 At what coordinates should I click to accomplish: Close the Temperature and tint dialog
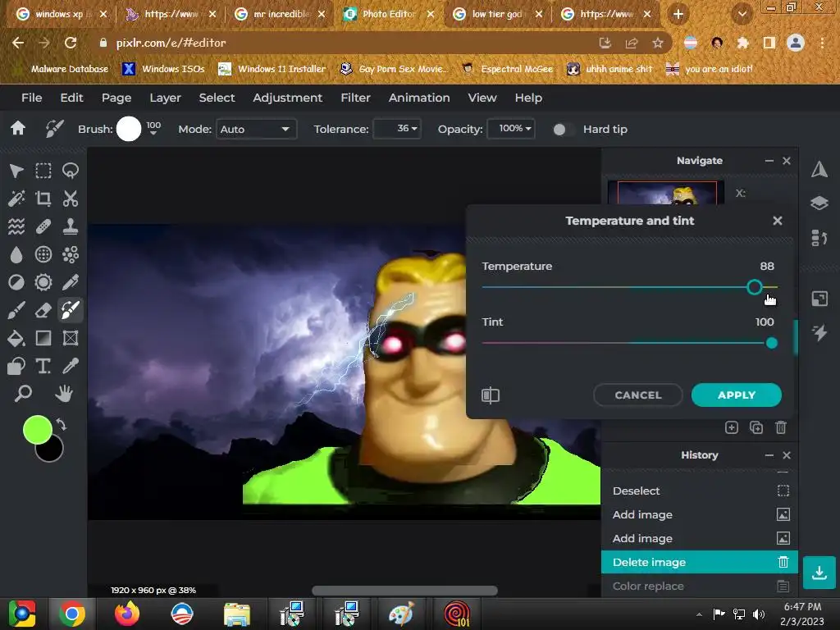pos(778,221)
